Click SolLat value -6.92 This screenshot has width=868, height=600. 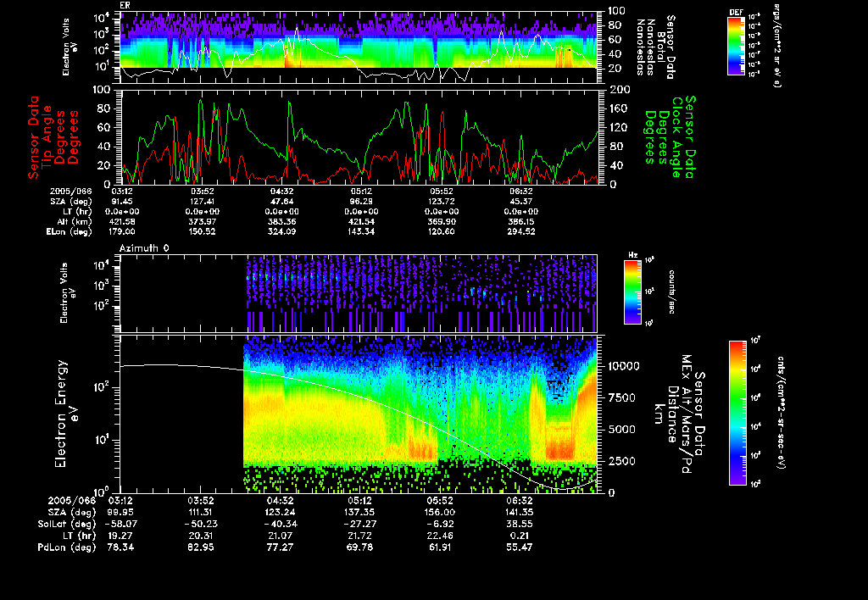441,524
